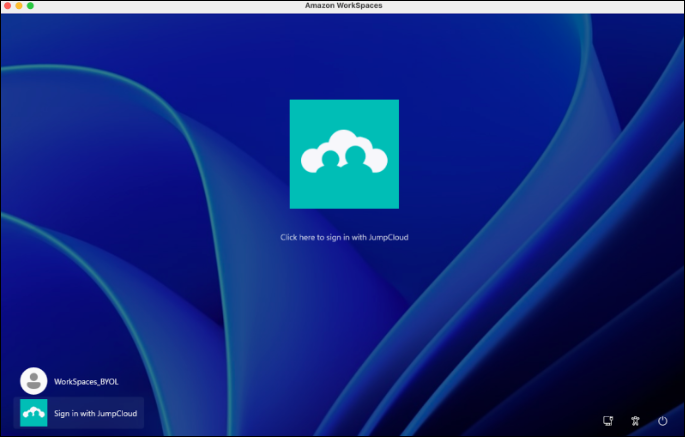
Task: Open the power options icon
Action: point(663,421)
